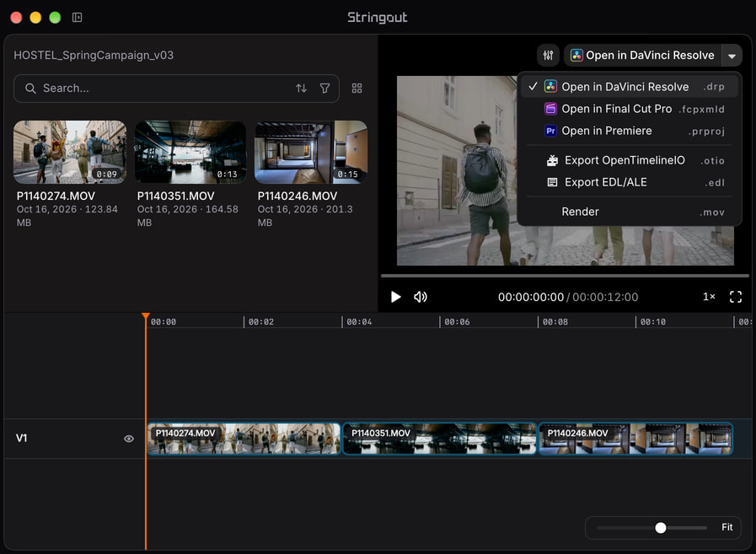Click the 0:15 duration badge
756x554 pixels.
(x=347, y=175)
